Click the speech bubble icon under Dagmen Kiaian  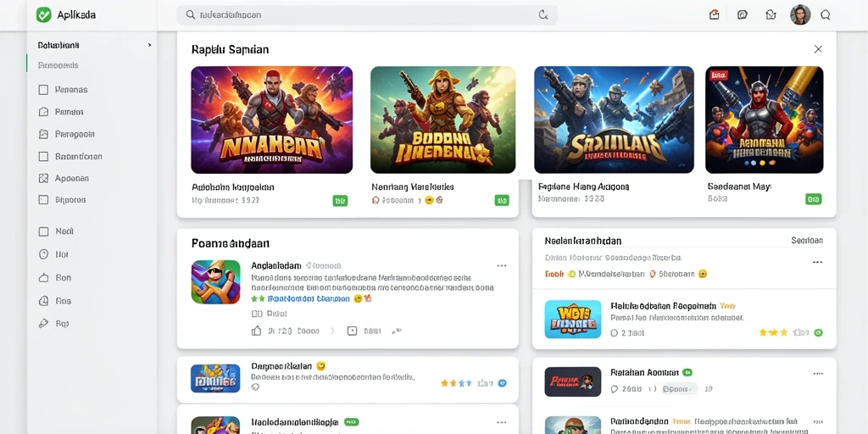(x=255, y=387)
